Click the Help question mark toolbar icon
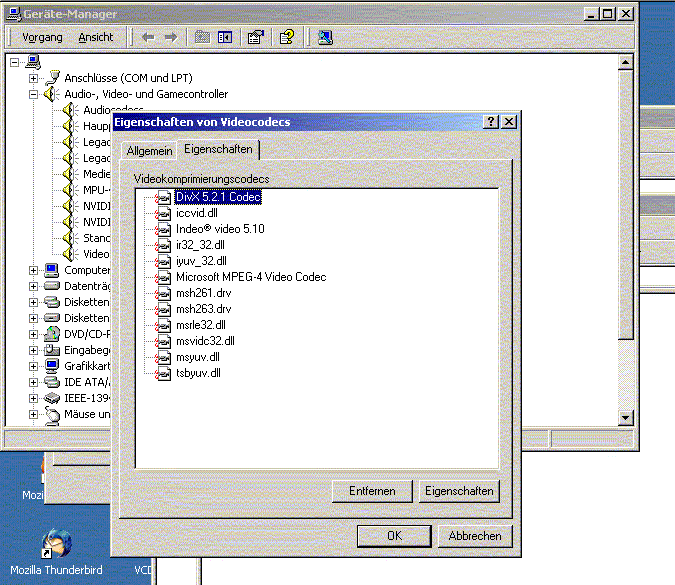 click(287, 37)
